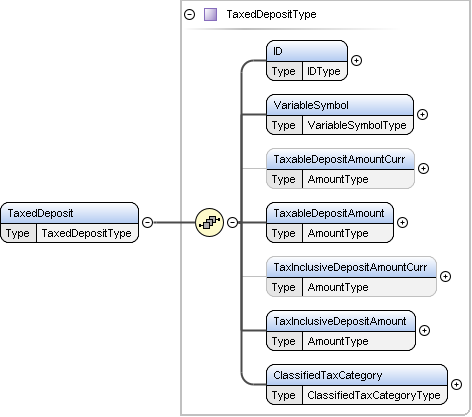Screen dimensions: 472x417
Task: Collapse the sequence compositor branch
Action: point(232,222)
